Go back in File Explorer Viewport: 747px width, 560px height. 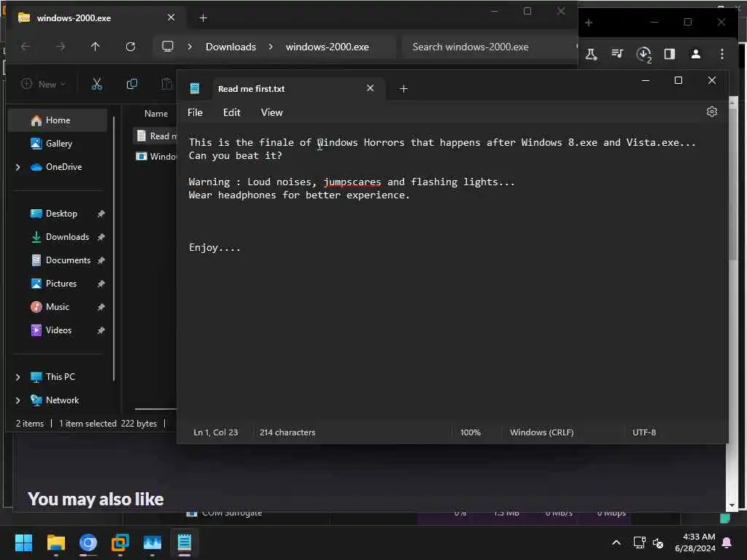[x=26, y=47]
